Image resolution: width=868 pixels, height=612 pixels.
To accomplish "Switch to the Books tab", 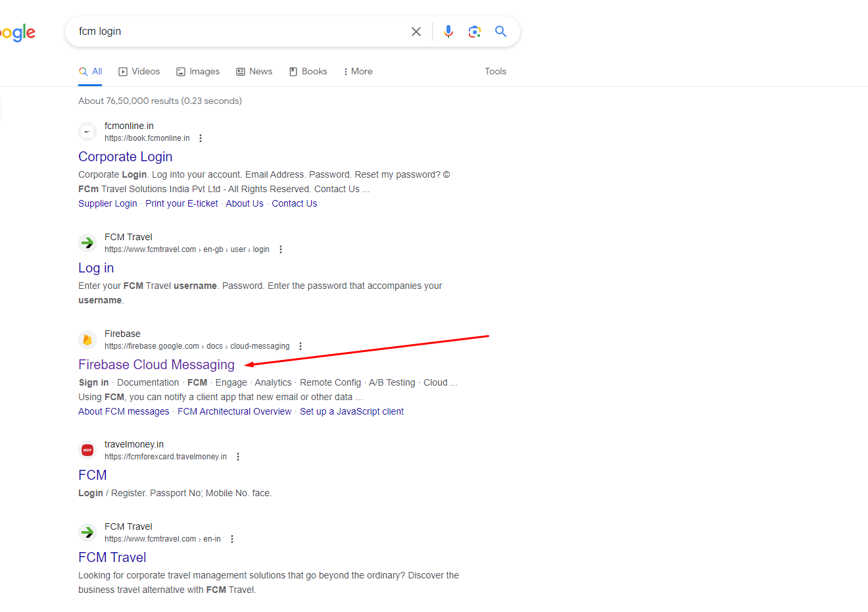I will point(308,71).
